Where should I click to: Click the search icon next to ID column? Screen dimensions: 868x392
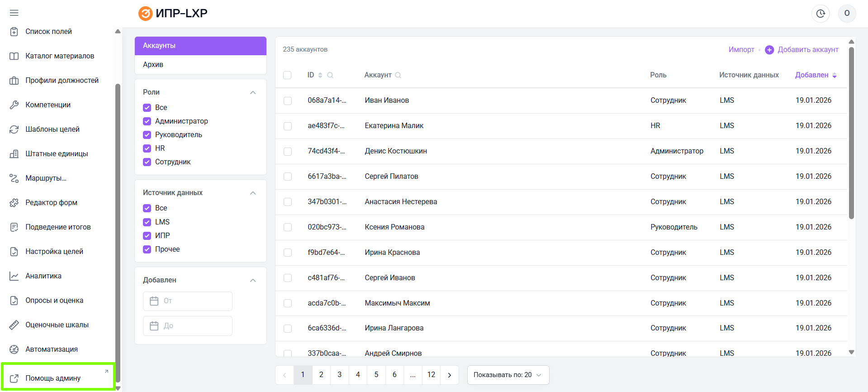(x=330, y=75)
